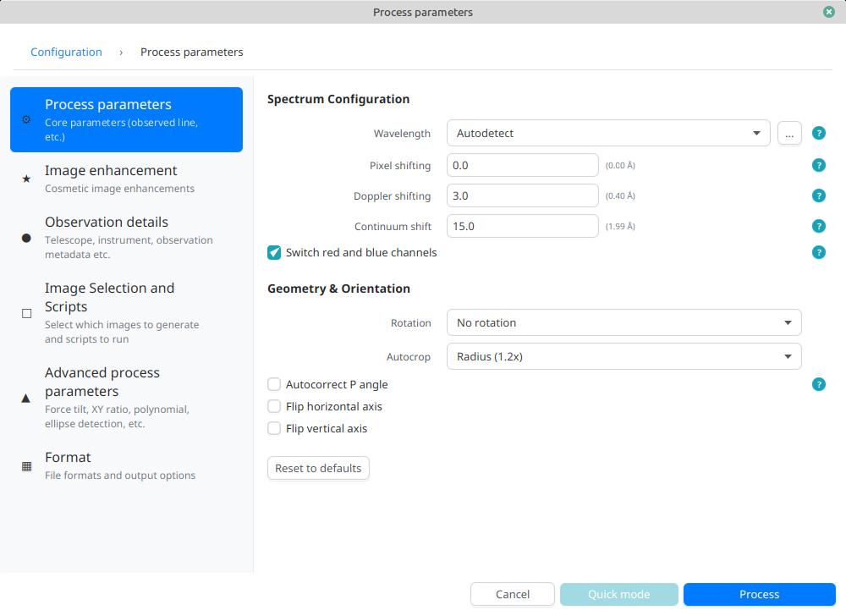Click the help icon next to Wavelength
Viewport: 846px width, 616px height.
tap(818, 133)
